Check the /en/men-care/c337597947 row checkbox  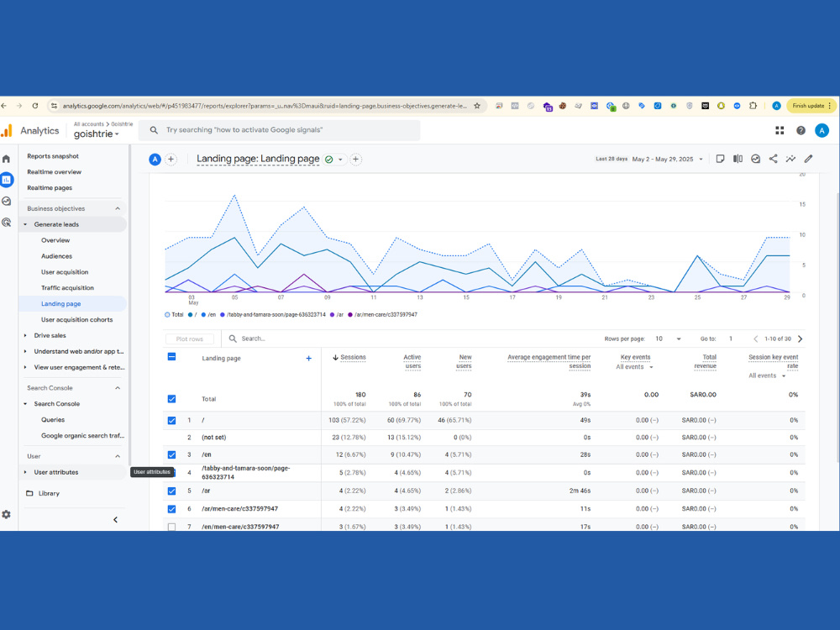coord(171,527)
